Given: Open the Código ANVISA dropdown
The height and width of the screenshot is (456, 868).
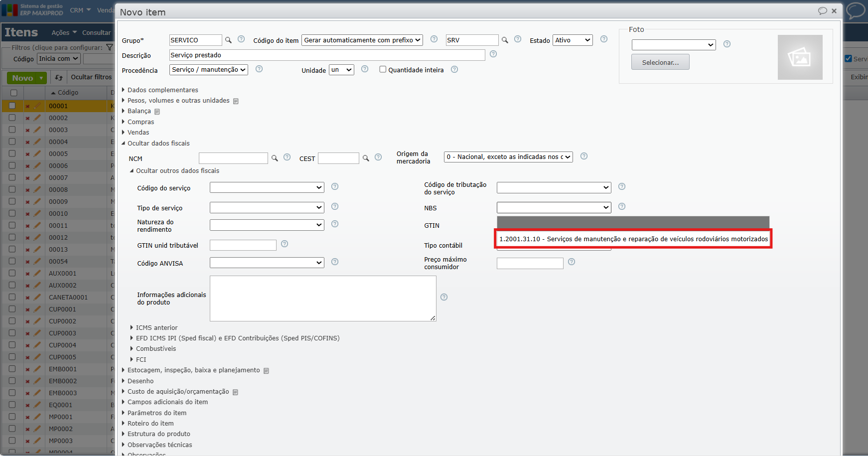Looking at the screenshot, I should (x=267, y=263).
